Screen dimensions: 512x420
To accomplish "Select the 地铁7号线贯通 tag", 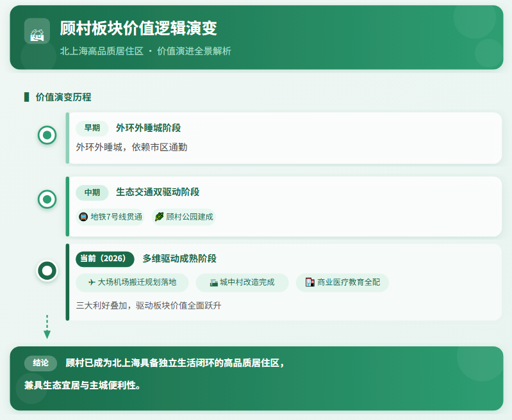I will click(x=110, y=217).
